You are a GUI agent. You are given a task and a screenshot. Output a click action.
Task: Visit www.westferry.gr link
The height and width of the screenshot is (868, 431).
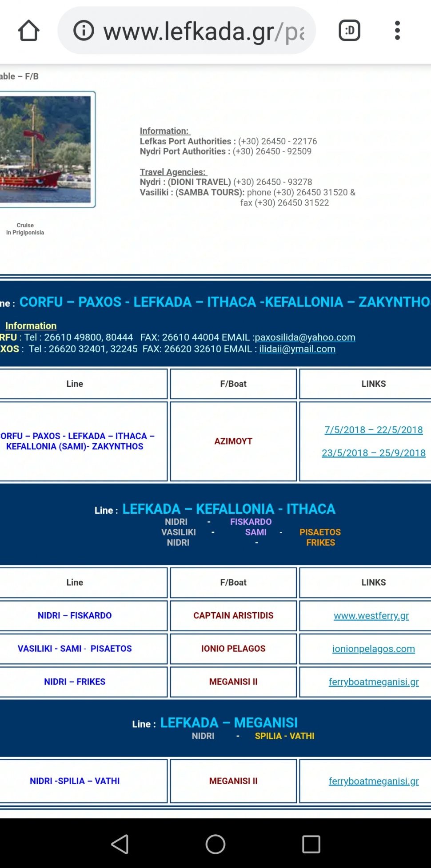click(371, 616)
